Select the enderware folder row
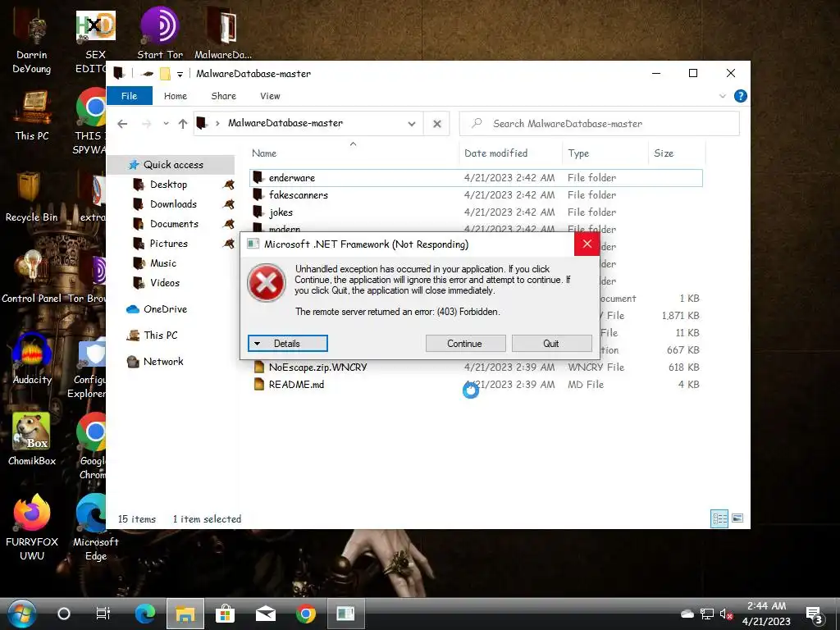Viewport: 840px width, 630px height. tap(476, 178)
